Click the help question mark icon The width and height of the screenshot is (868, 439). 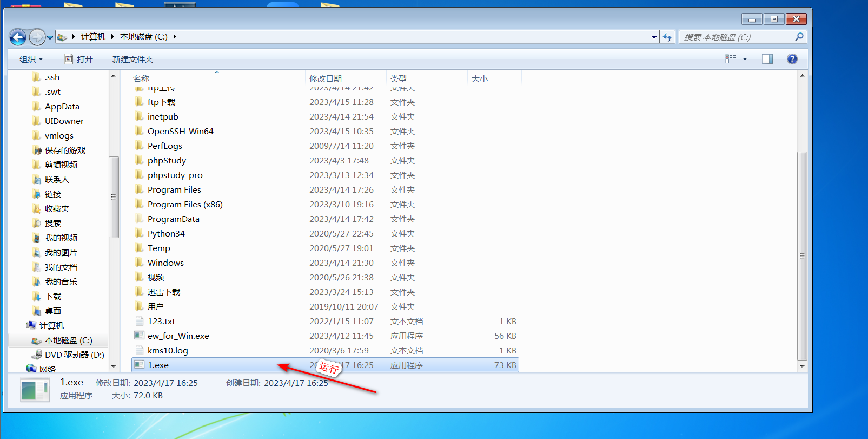[x=792, y=59]
